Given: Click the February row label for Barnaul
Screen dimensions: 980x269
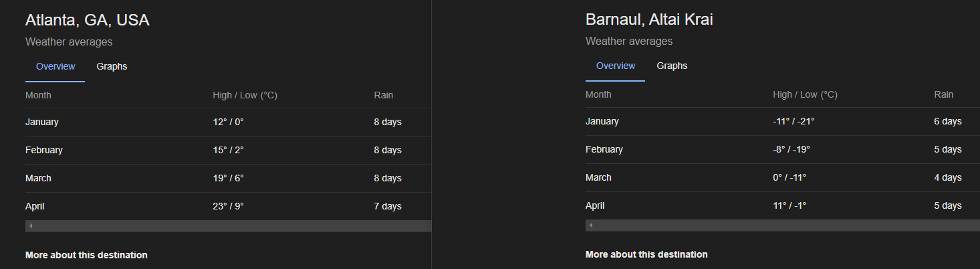Looking at the screenshot, I should (604, 149).
